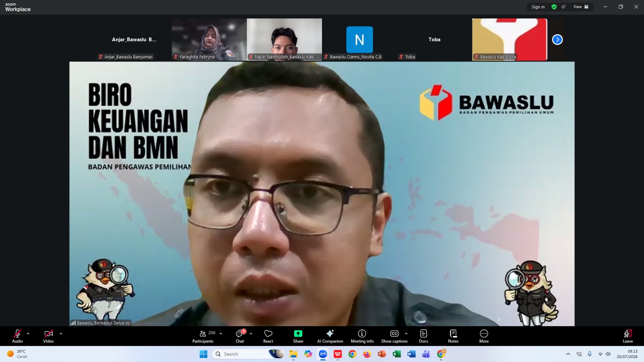Expand chat options arrow beside Chat

pyautogui.click(x=251, y=333)
